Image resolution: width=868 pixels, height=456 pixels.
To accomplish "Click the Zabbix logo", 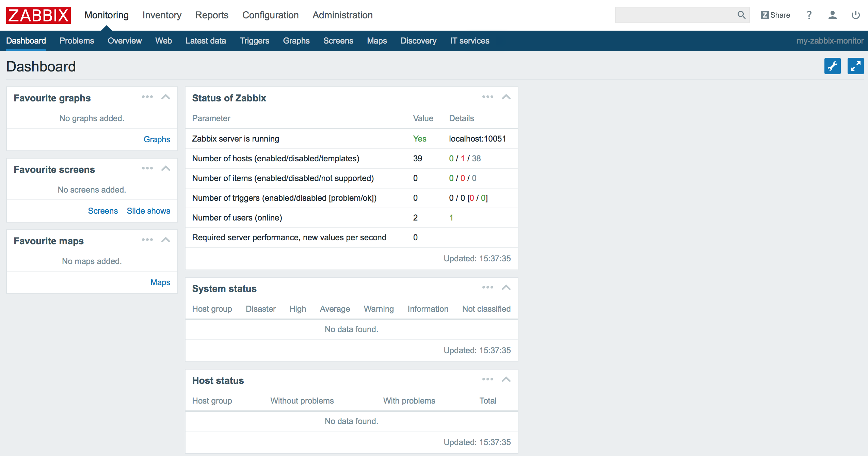I will tap(38, 15).
